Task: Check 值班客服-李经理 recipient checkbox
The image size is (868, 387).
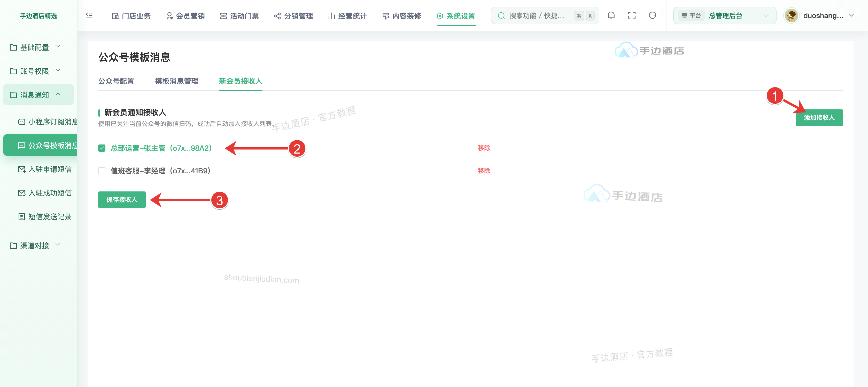Action: pyautogui.click(x=102, y=171)
